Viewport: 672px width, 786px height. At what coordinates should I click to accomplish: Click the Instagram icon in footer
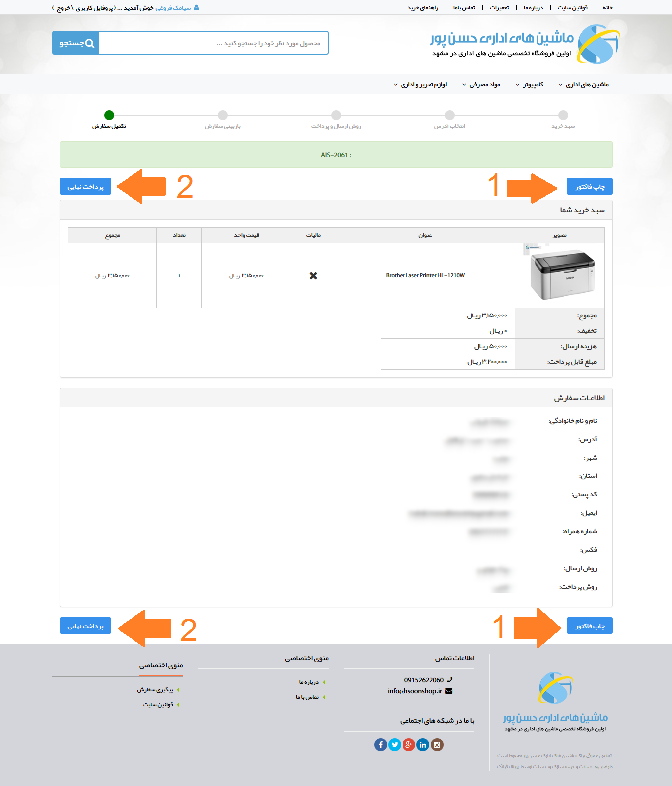[437, 745]
